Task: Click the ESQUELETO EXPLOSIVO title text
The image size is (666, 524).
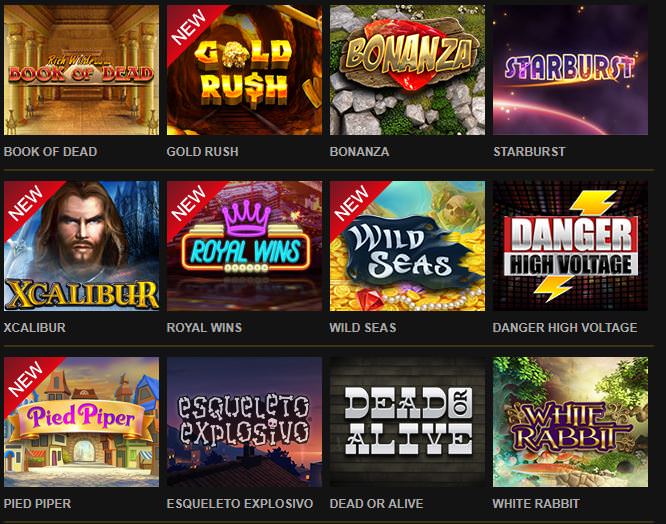Action: (240, 504)
